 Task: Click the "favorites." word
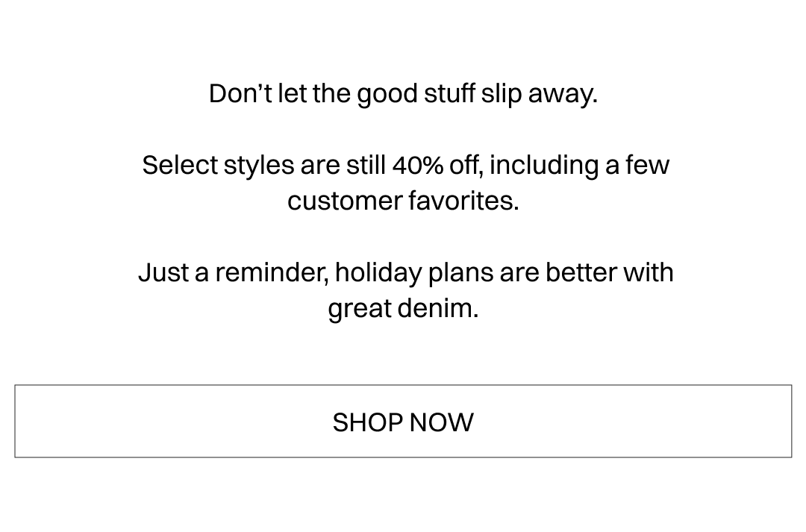pyautogui.click(x=463, y=201)
